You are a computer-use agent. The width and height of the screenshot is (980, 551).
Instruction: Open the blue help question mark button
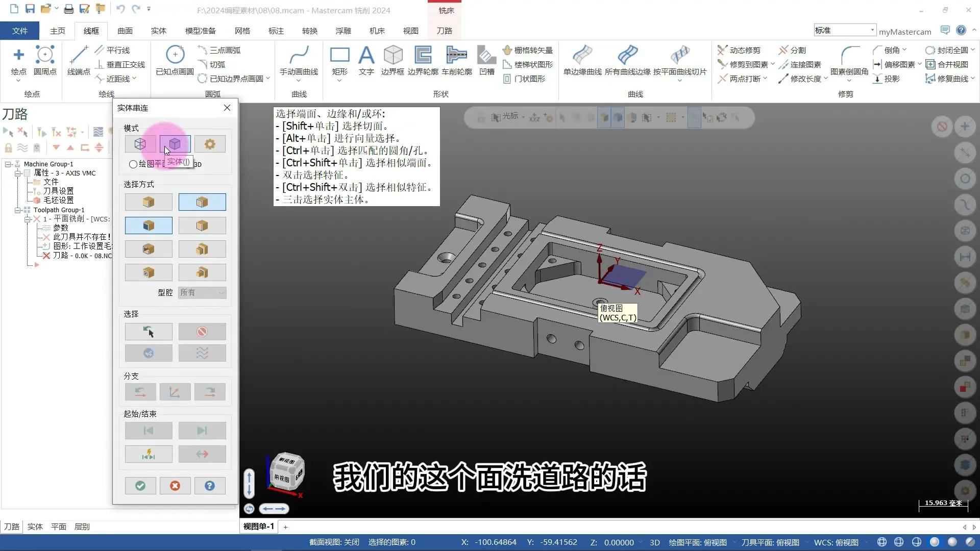(210, 486)
